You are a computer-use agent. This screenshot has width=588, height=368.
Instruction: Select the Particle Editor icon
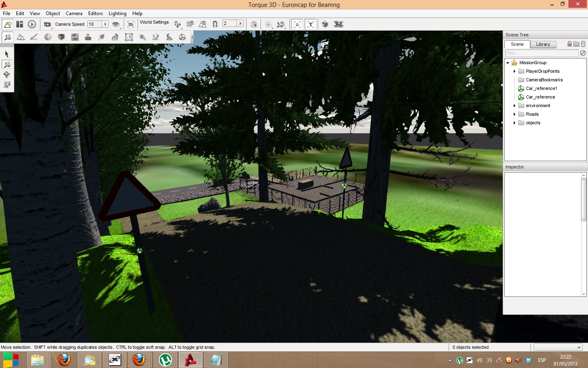point(142,37)
